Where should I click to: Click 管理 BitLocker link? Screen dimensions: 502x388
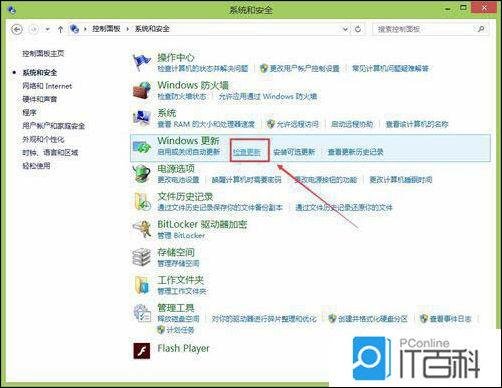(181, 236)
